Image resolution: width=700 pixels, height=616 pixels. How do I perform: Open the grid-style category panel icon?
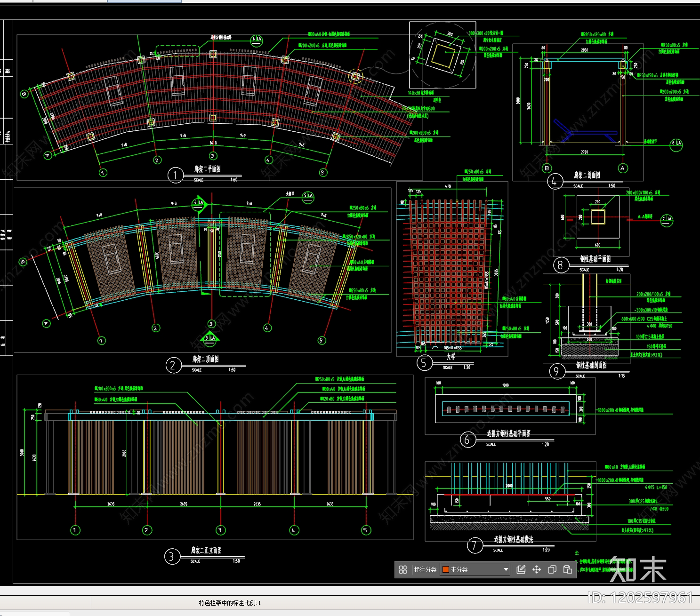coord(403,569)
